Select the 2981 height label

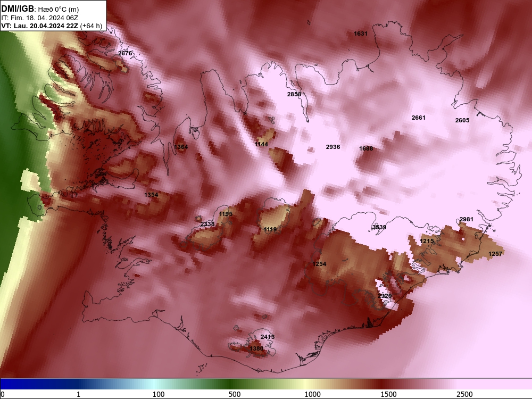[x=466, y=220]
